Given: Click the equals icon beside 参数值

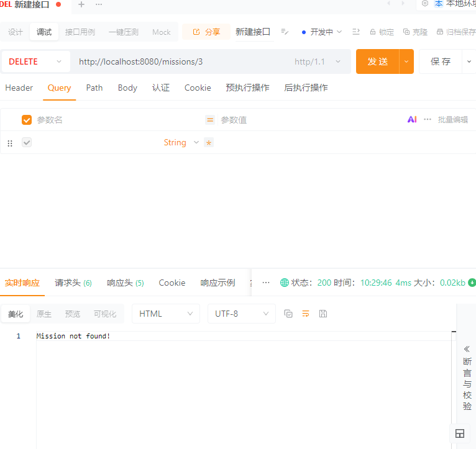Looking at the screenshot, I should 210,120.
